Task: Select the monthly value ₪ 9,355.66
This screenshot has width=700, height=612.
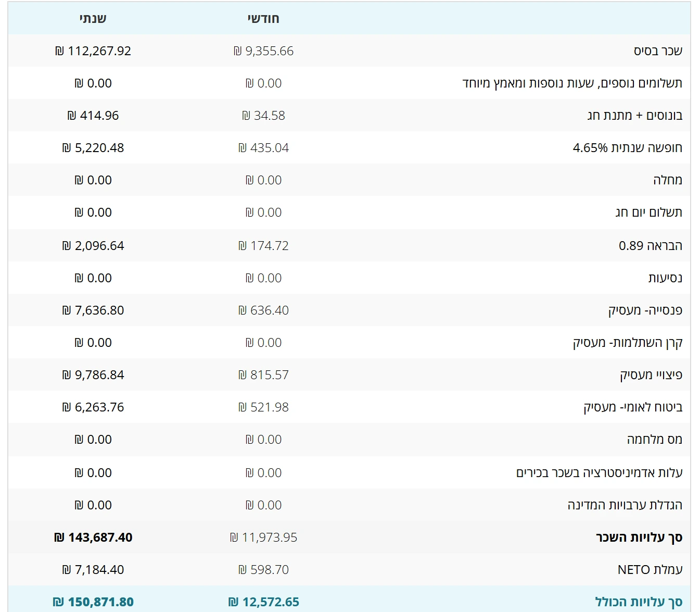Action: point(263,51)
